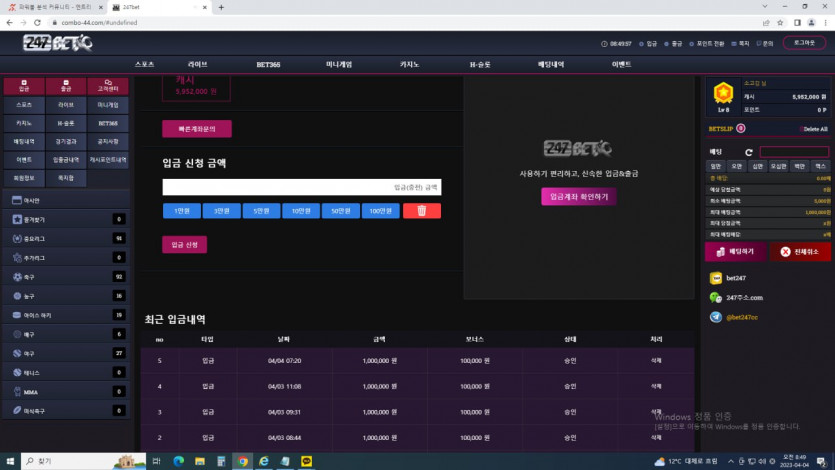Click the KakaoTalk bet247 contact icon
The width and height of the screenshot is (835, 470).
(716, 278)
